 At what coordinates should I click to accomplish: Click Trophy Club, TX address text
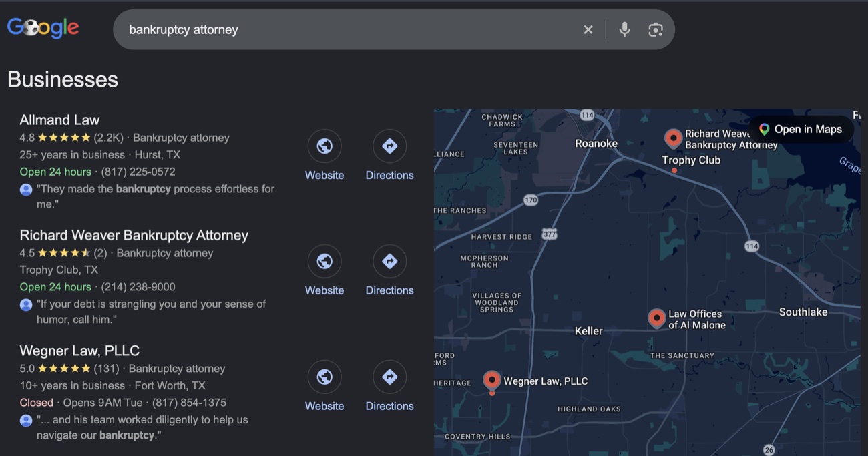coord(59,270)
